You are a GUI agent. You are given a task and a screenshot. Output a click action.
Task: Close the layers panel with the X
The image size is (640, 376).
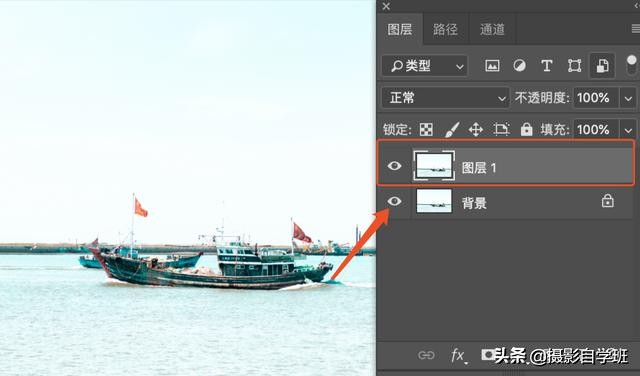coord(386,6)
